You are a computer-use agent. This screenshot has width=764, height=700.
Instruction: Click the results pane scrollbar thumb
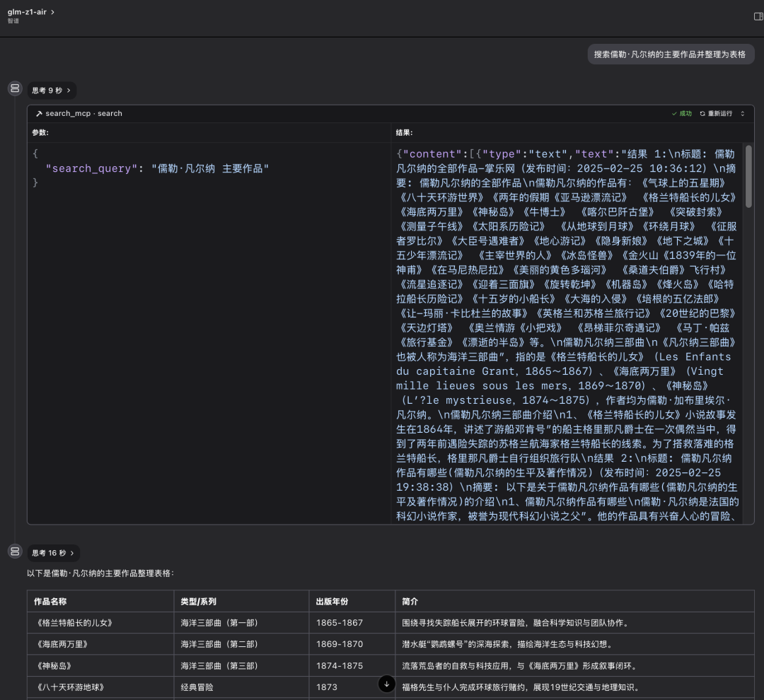pos(748,176)
